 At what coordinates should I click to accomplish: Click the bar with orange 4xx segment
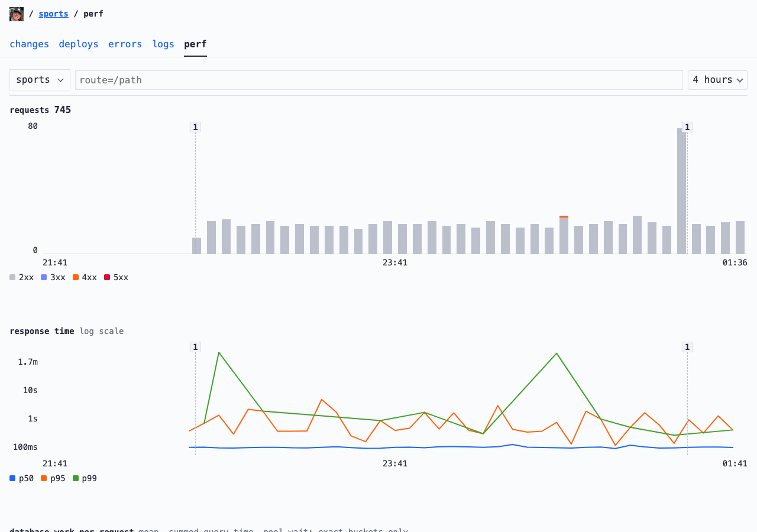tap(564, 235)
